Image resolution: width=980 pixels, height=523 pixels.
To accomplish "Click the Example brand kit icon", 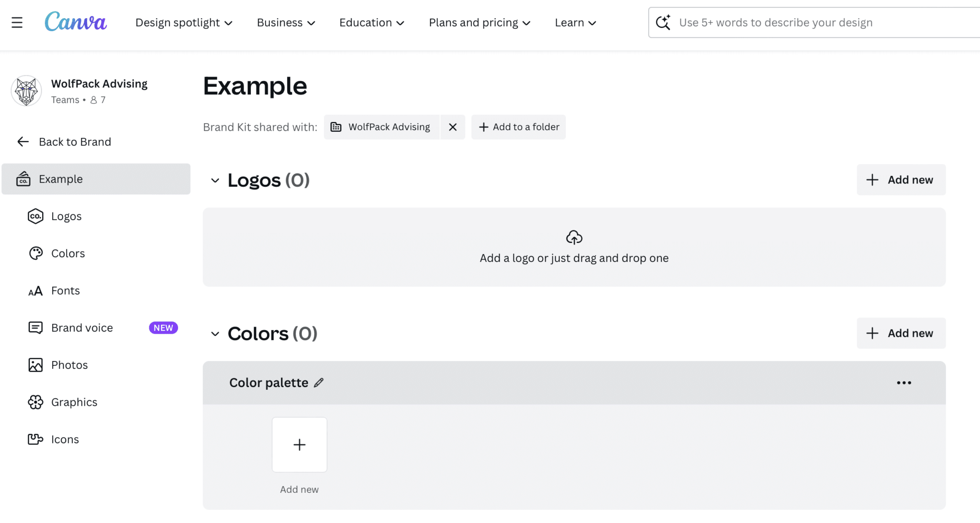I will (23, 179).
